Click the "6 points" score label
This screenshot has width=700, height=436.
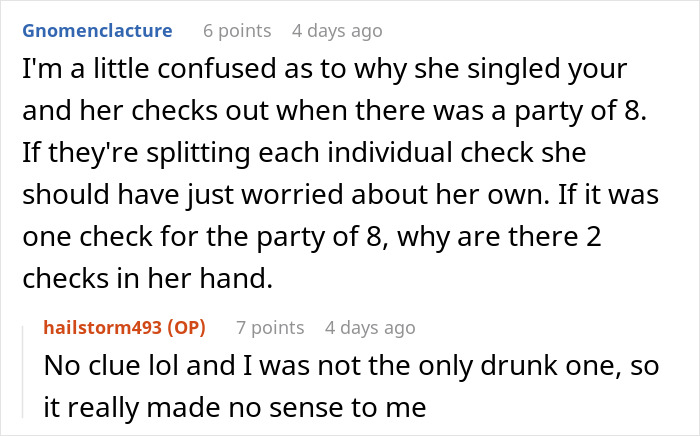(237, 31)
